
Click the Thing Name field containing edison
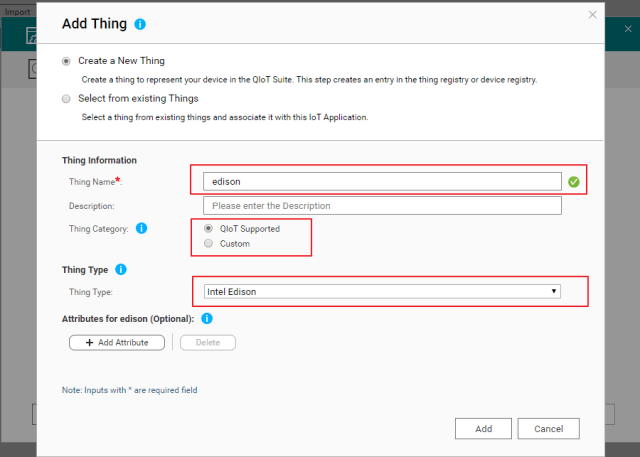tap(381, 181)
